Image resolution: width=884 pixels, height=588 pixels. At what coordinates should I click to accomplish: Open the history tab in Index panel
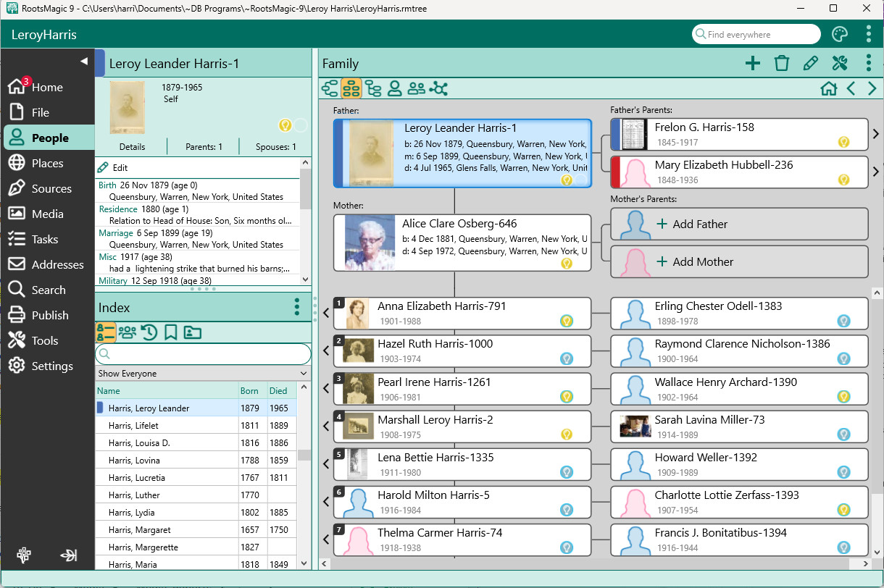[149, 332]
